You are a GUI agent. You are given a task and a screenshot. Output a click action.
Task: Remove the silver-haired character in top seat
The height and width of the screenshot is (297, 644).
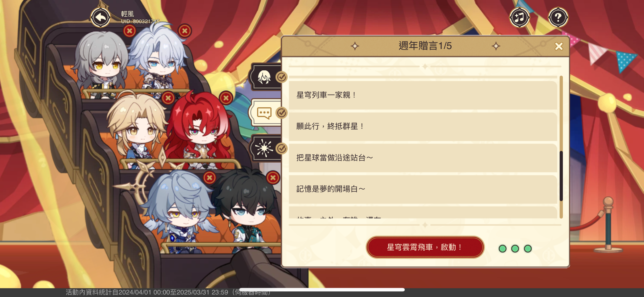tap(185, 31)
